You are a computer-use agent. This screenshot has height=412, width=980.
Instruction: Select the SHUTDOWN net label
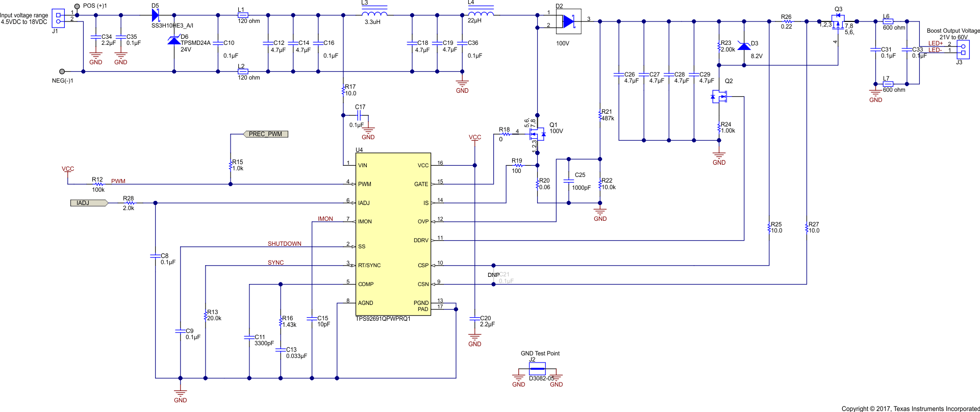pyautogui.click(x=285, y=244)
